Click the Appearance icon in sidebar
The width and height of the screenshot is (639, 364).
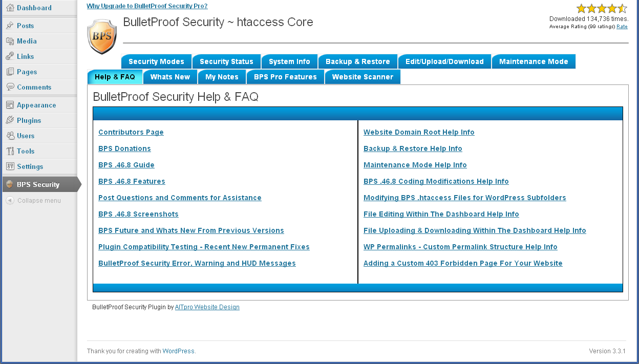[10, 105]
